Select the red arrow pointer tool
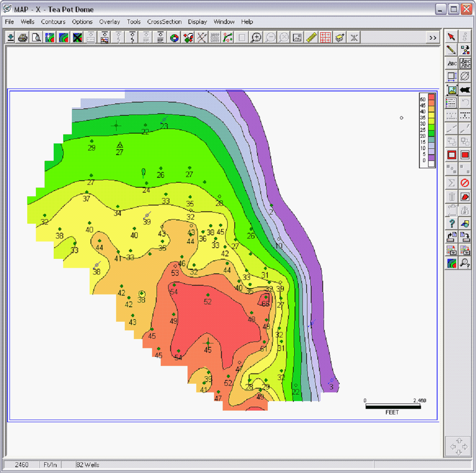This screenshot has width=476, height=473. click(451, 36)
